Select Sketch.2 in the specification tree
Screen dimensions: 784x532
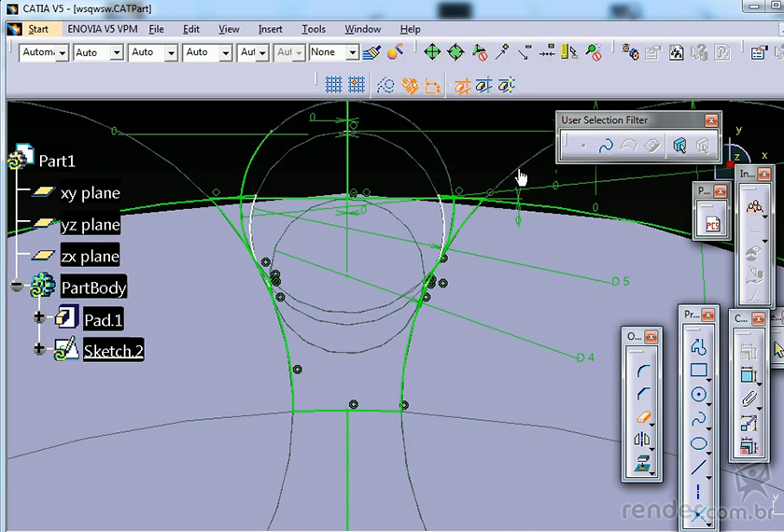coord(113,351)
